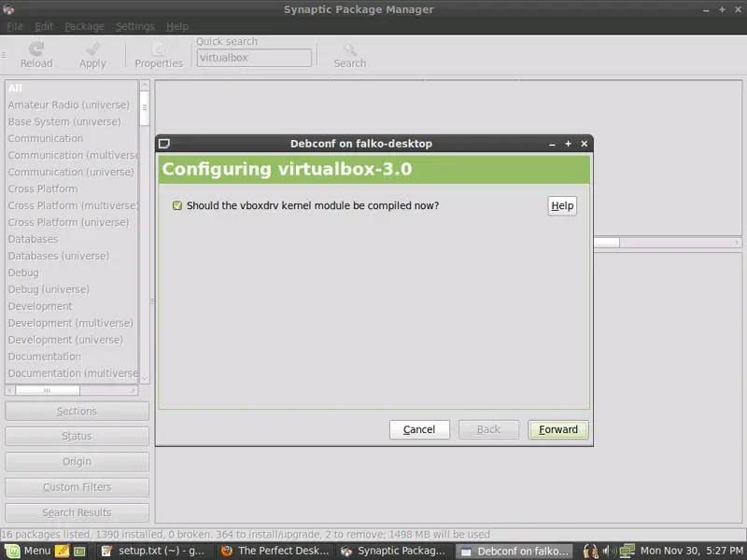Select Communication (multiverse) section
747x560 pixels.
pos(72,155)
